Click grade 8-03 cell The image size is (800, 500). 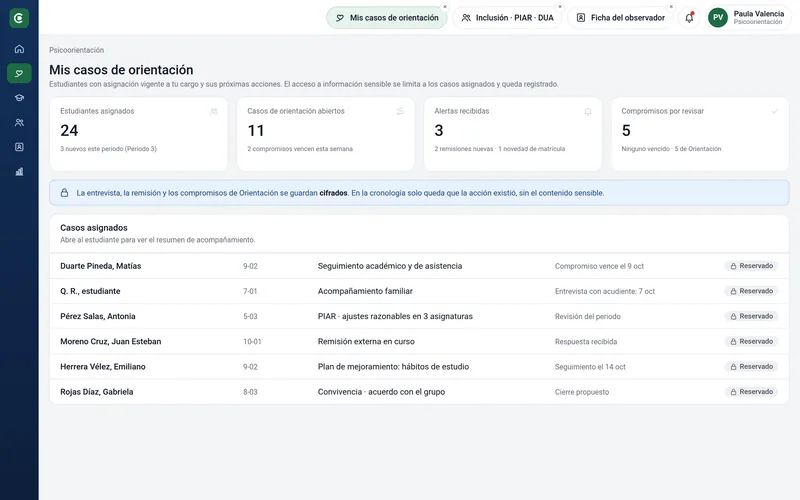tap(250, 392)
